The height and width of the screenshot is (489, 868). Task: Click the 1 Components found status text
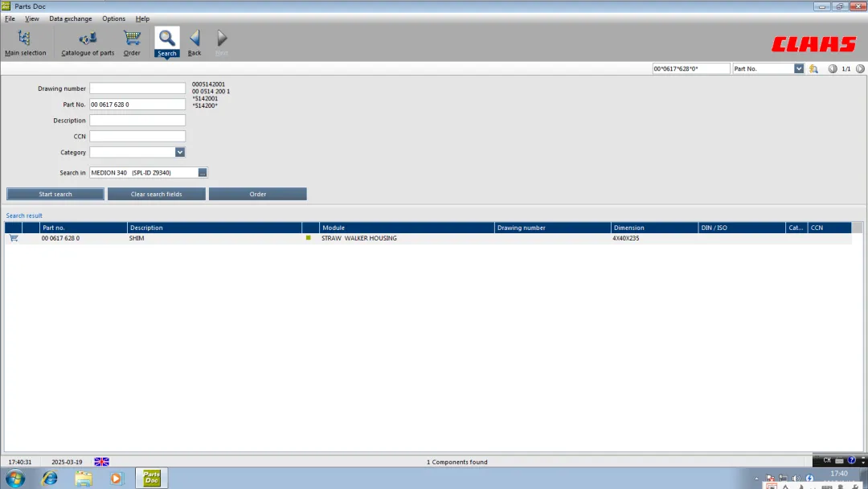click(457, 462)
